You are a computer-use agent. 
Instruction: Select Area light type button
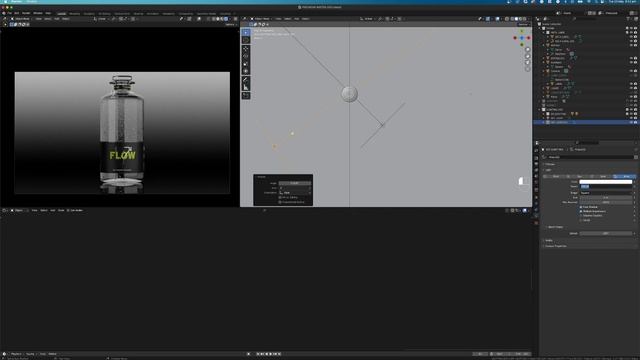(624, 176)
